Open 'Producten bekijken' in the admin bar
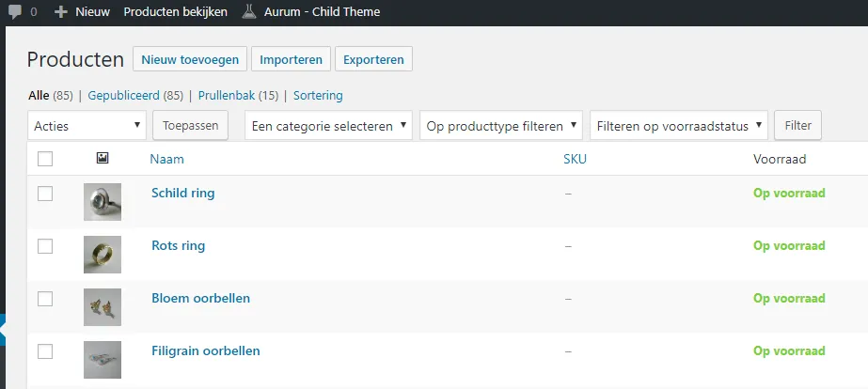868x389 pixels. (177, 12)
